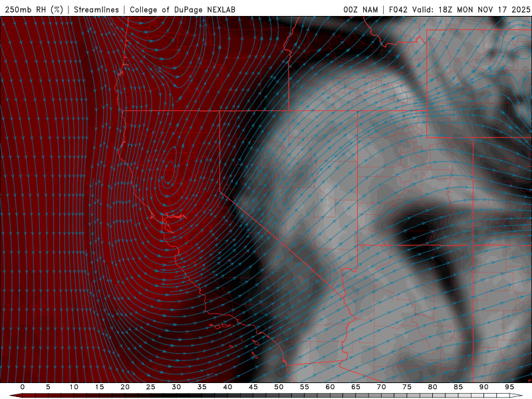Click the colorbar tick label "70"

pos(381,387)
